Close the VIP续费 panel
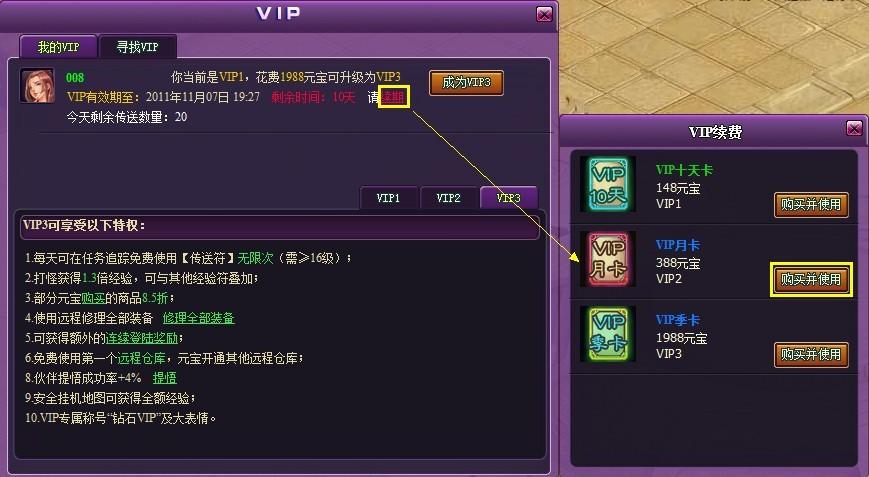The image size is (869, 477). click(x=854, y=129)
